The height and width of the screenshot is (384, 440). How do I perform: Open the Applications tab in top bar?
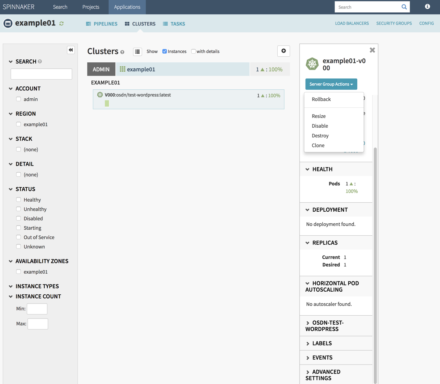(x=127, y=7)
